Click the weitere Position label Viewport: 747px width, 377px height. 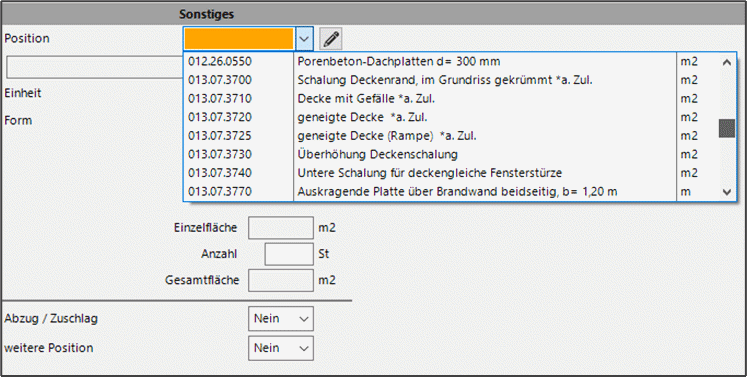(x=49, y=348)
